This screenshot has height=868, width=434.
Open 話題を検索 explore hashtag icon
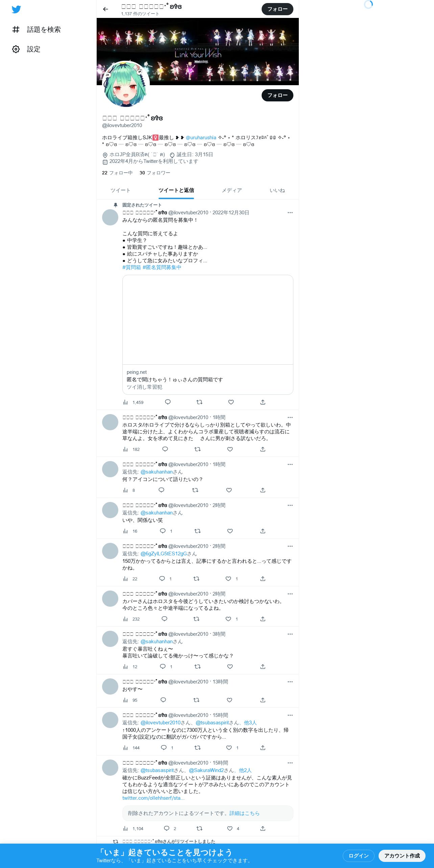pyautogui.click(x=16, y=30)
